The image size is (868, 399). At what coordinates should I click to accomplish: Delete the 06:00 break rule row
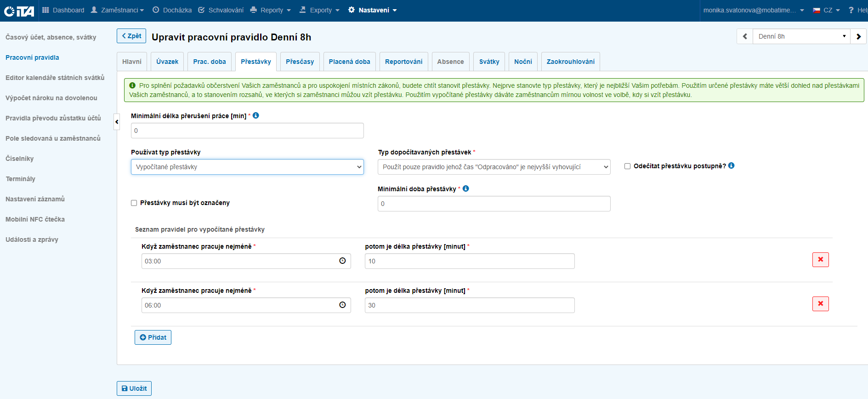[x=820, y=304]
